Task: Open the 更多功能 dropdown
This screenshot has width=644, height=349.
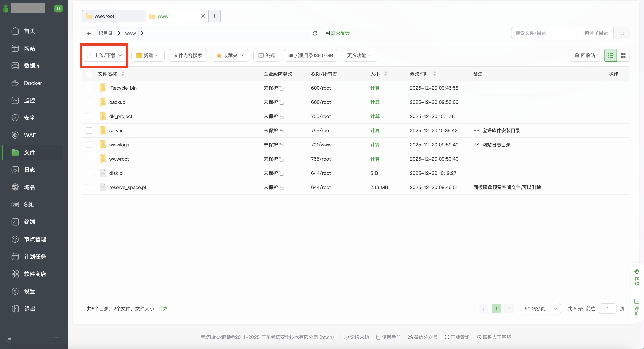Action: (x=359, y=56)
